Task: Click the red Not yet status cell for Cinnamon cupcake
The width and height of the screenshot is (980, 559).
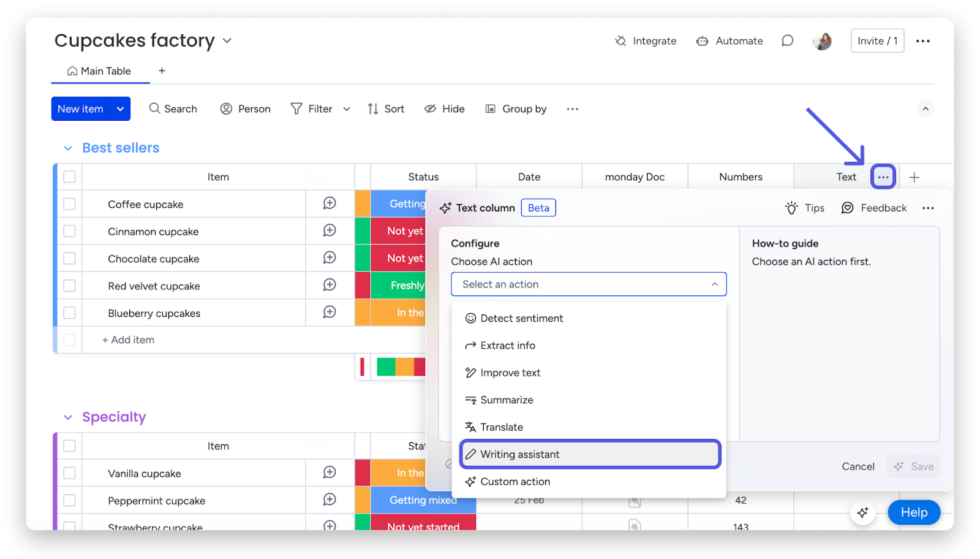Action: tap(398, 231)
